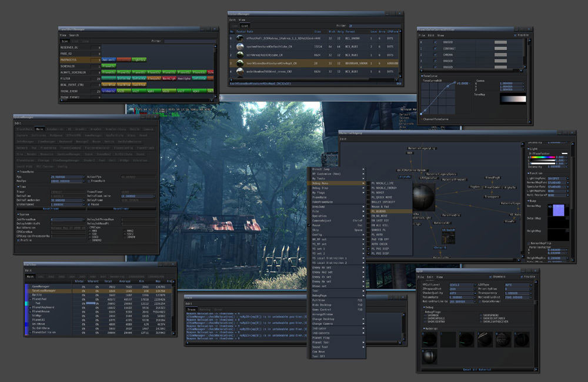The height and width of the screenshot is (382, 588).
Task: Collapse the ToneCurve section
Action: coord(422,76)
